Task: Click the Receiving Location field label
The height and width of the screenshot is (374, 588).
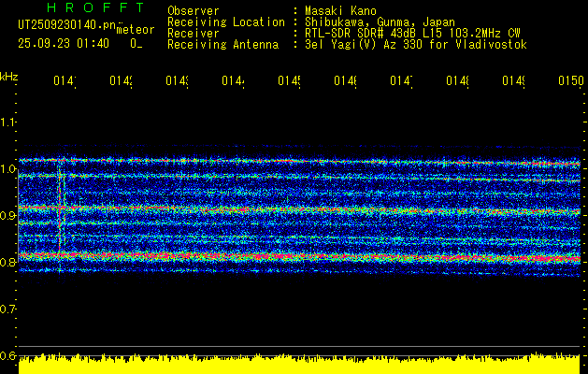Action: pyautogui.click(x=225, y=22)
